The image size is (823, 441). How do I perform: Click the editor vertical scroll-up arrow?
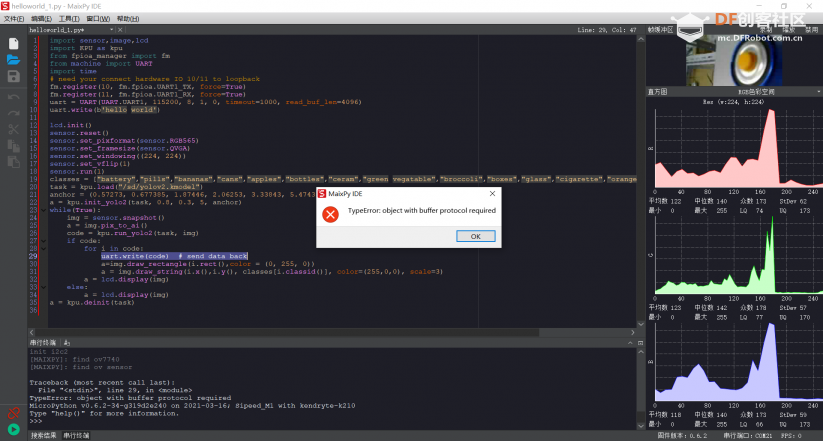pos(641,40)
